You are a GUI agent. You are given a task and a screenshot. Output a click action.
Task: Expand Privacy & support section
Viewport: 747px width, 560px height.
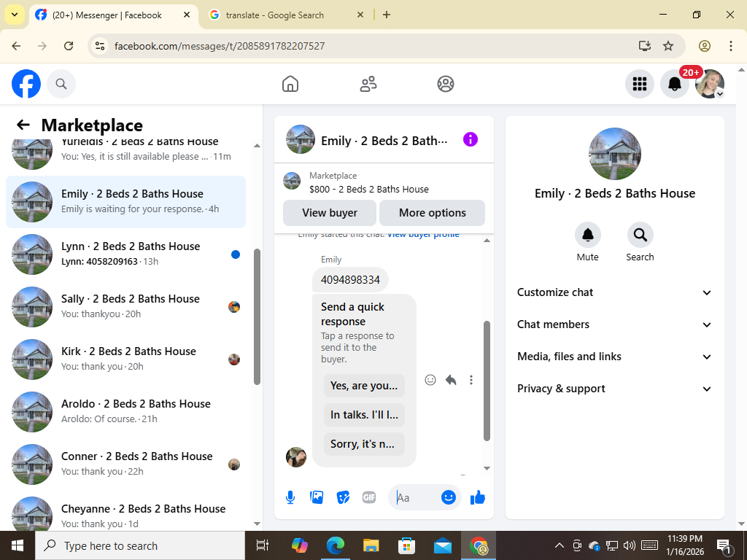pyautogui.click(x=614, y=389)
